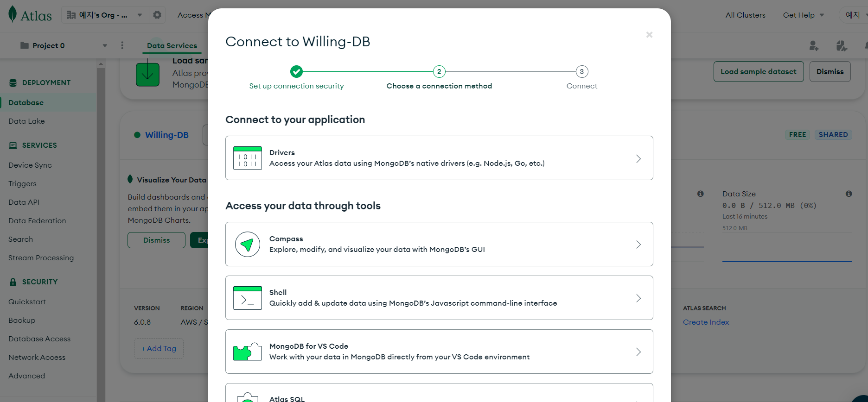Expand the Project 0 dropdown arrow

tap(105, 45)
